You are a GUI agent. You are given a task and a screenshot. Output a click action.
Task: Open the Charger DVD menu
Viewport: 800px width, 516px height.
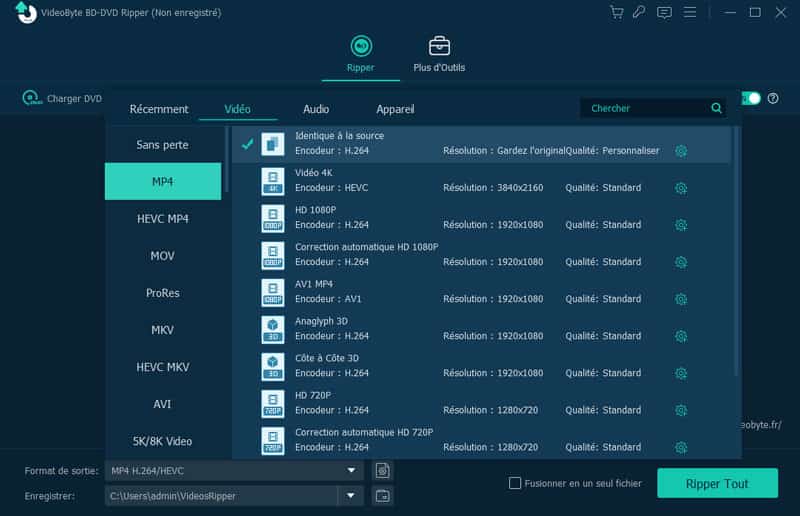coord(65,98)
